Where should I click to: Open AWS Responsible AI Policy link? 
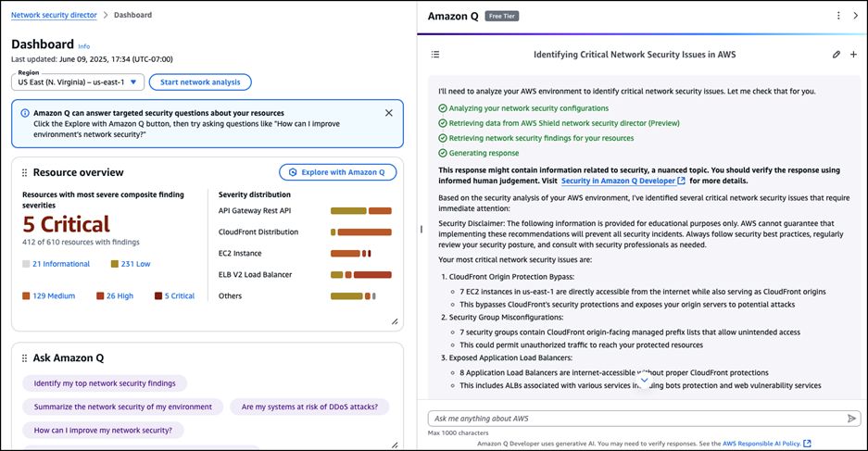tap(767, 444)
